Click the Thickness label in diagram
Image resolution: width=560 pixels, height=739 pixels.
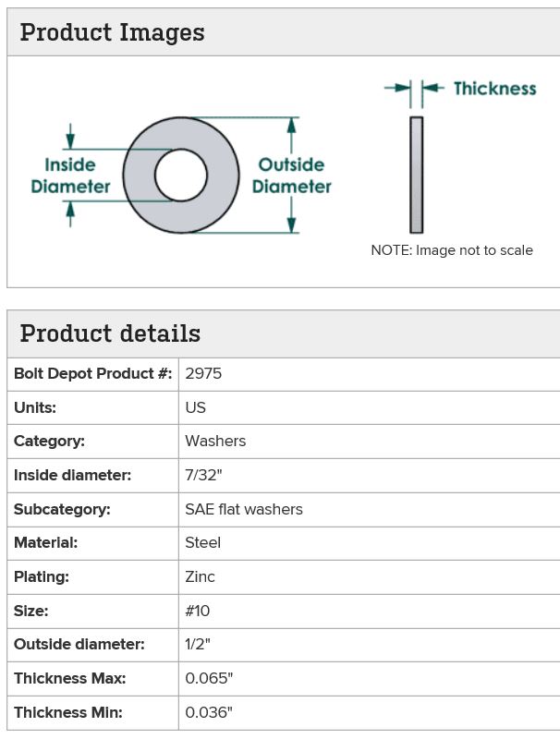click(x=495, y=89)
